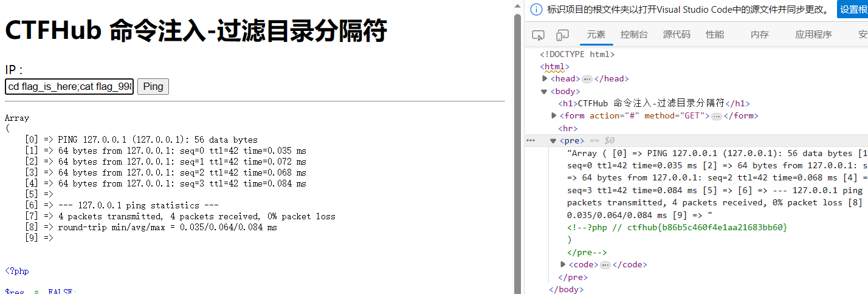Click the ping statistics output line

[x=138, y=205]
